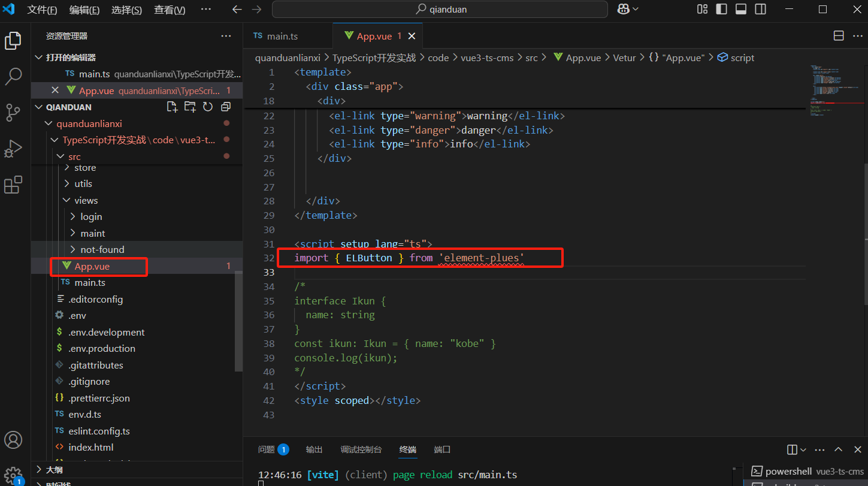Switch to the 端口 panel tab

point(442,449)
